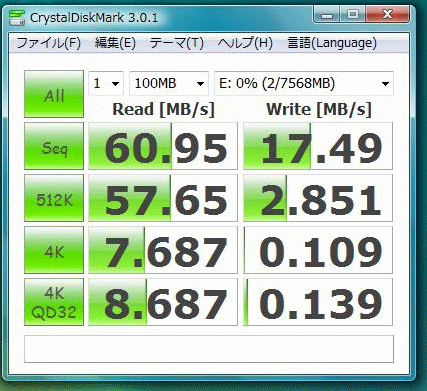427x391 pixels.
Task: Open the 編集(E) menu
Action: point(115,43)
